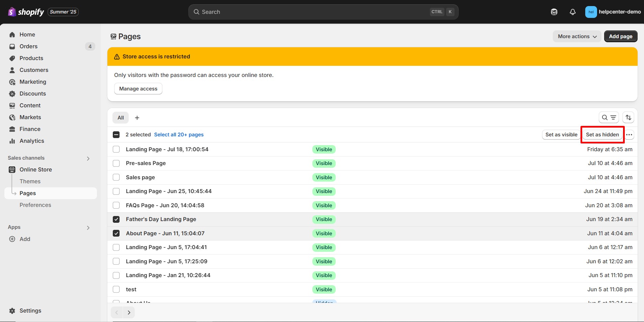Open Themes in the sidebar
This screenshot has height=322, width=644.
pyautogui.click(x=30, y=181)
